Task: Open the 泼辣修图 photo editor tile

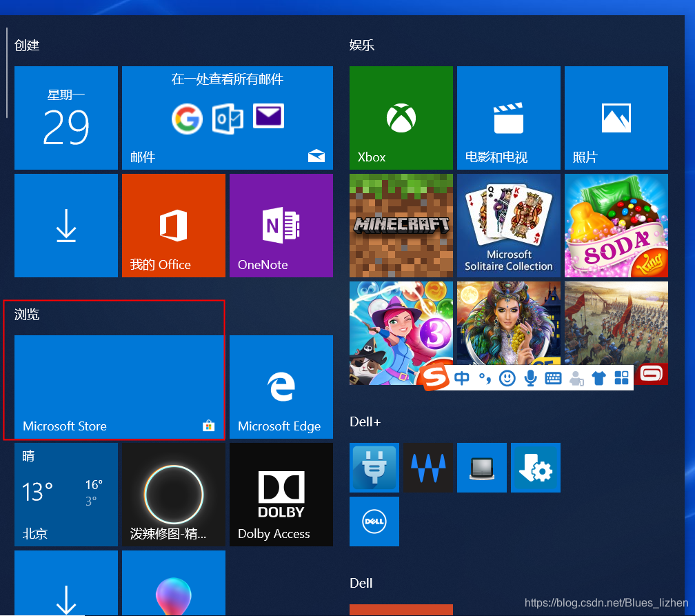Action: [x=174, y=495]
